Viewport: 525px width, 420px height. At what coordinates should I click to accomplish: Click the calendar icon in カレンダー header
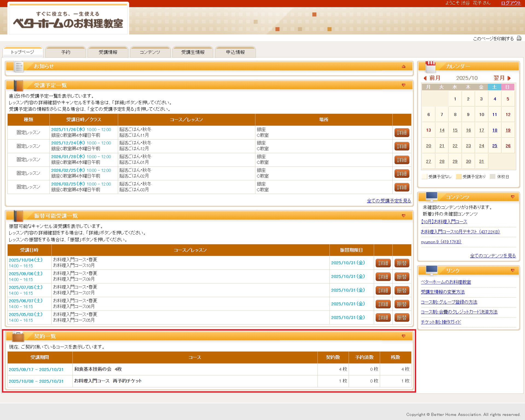point(430,66)
